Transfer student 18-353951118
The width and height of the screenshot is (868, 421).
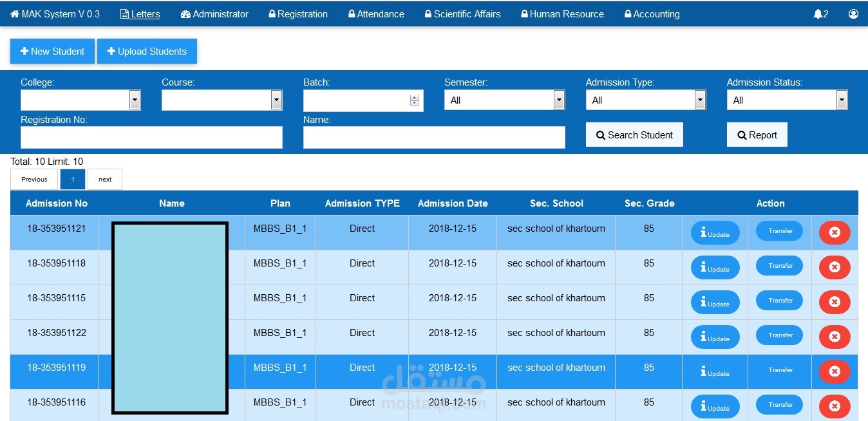(779, 266)
